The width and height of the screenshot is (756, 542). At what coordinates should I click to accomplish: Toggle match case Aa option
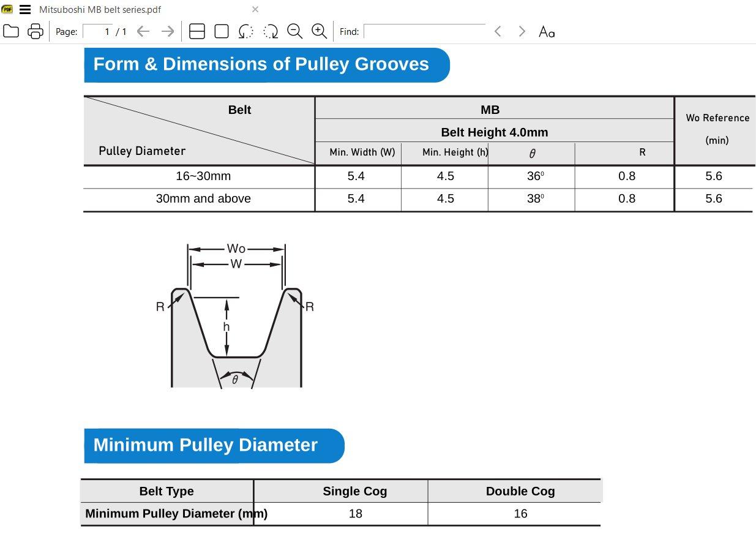pos(547,31)
